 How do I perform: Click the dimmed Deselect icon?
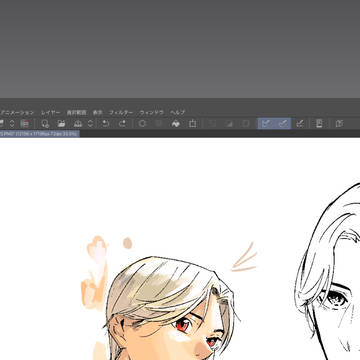pyautogui.click(x=212, y=124)
